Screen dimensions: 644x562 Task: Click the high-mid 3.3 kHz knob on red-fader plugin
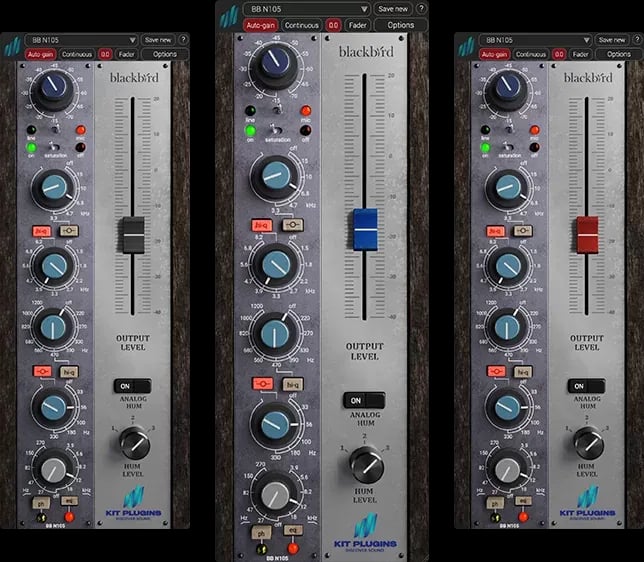(508, 266)
